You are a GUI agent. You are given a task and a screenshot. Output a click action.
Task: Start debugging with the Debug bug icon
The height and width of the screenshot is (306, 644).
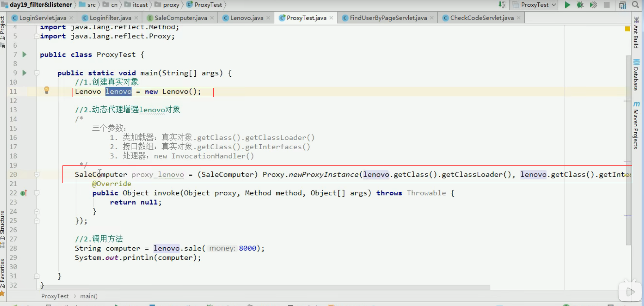pyautogui.click(x=580, y=5)
